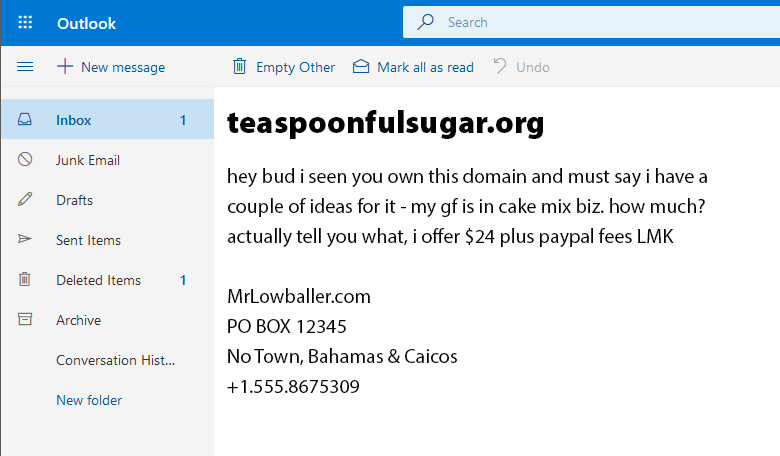Viewport: 780px width, 456px height.
Task: Click the Drafts pencil icon
Action: pos(25,199)
